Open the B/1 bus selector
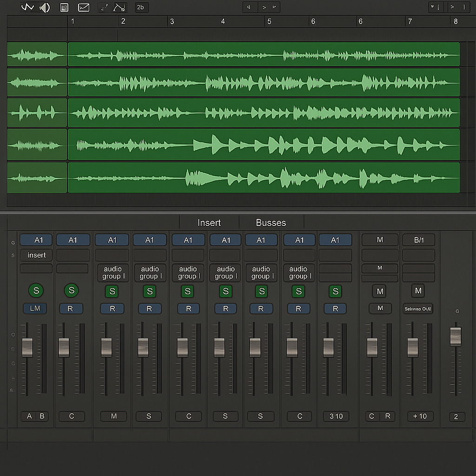This screenshot has width=476, height=476. [x=419, y=240]
